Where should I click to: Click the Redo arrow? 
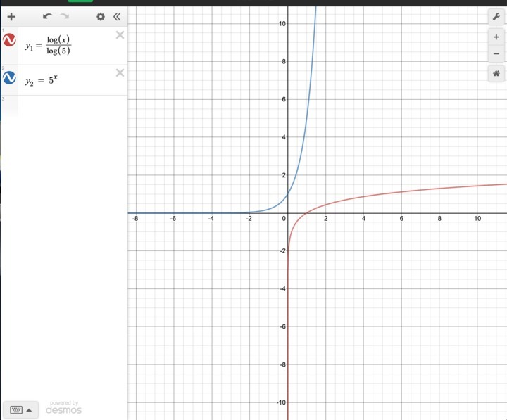[65, 16]
